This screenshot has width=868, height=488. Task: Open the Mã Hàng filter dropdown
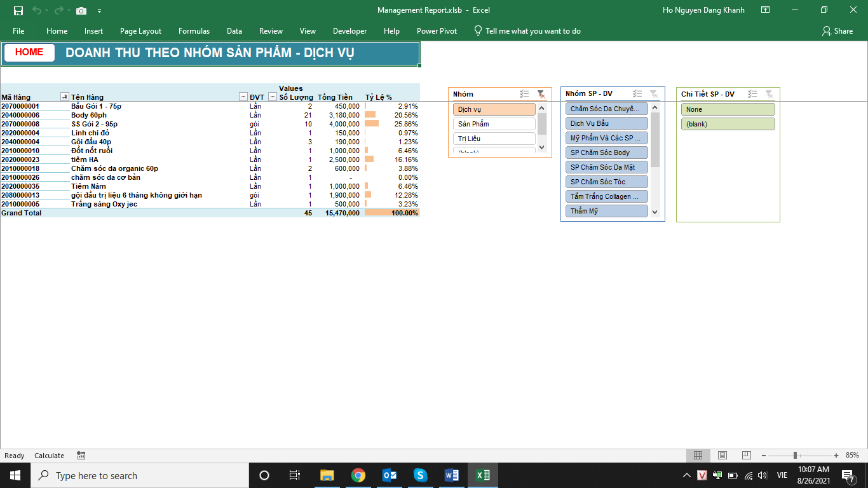[64, 97]
